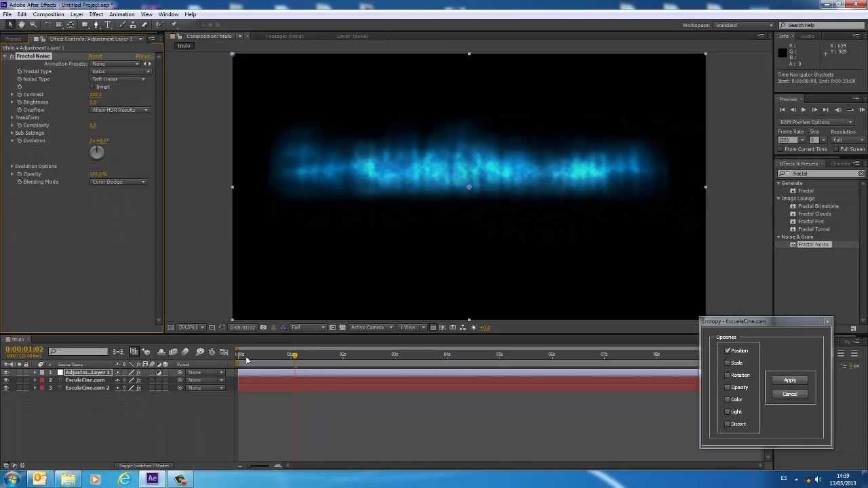Click the Blending Mode stopwatch icon
Image resolution: width=868 pixels, height=488 pixels.
(x=19, y=182)
